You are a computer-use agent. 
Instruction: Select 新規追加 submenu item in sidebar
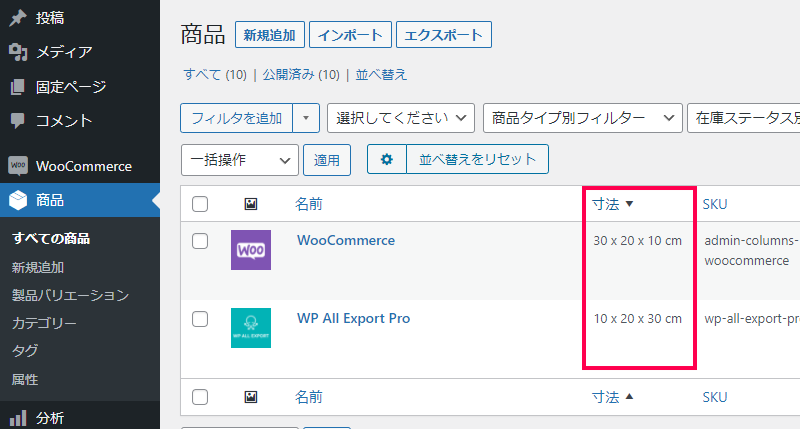[38, 267]
